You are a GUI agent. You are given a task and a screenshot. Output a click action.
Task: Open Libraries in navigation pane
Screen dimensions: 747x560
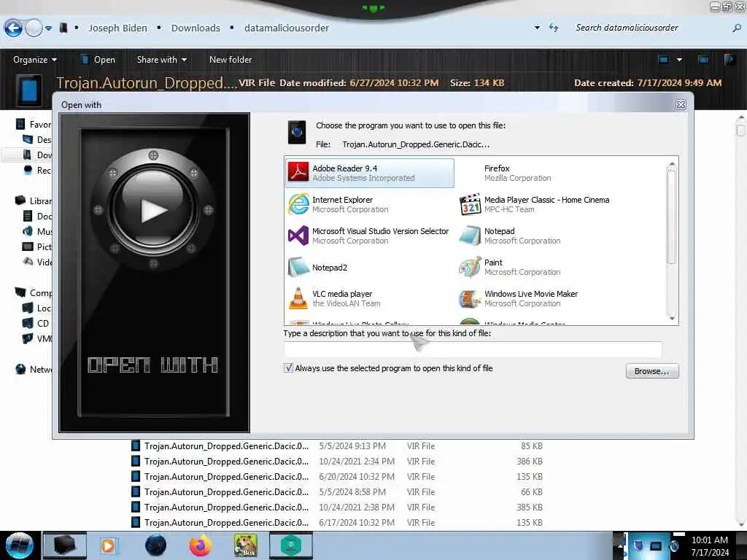click(34, 201)
